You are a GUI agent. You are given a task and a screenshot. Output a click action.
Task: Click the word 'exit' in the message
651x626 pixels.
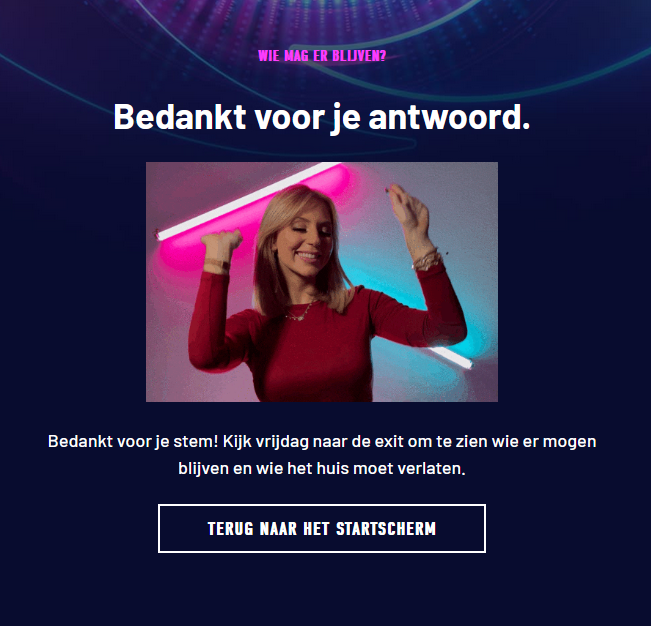pyautogui.click(x=389, y=441)
